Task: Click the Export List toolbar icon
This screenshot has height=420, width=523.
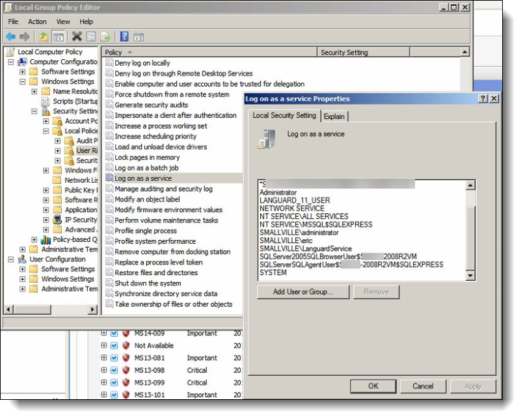Action: coord(105,36)
